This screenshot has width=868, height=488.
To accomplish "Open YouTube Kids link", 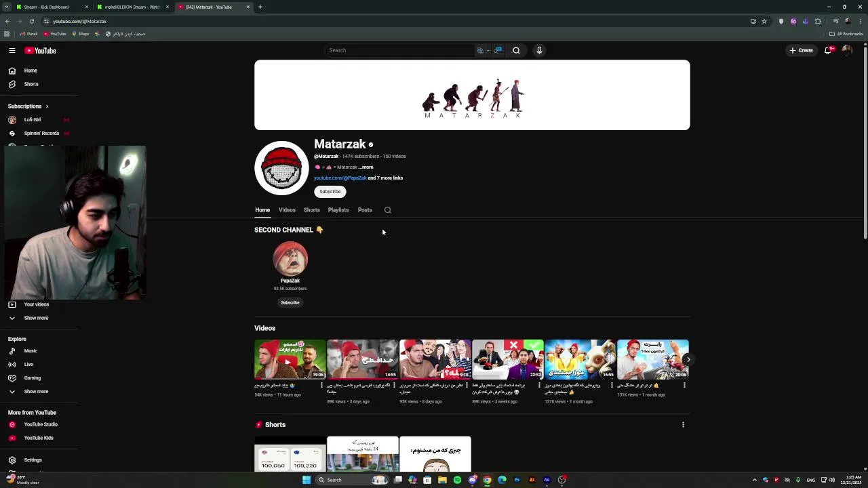I will [x=39, y=438].
